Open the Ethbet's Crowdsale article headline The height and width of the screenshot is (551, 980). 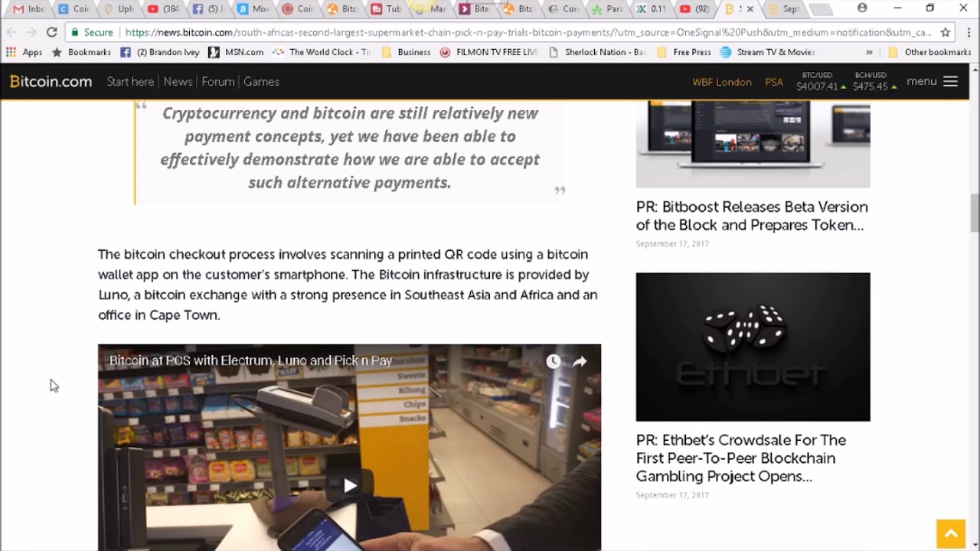tap(740, 458)
